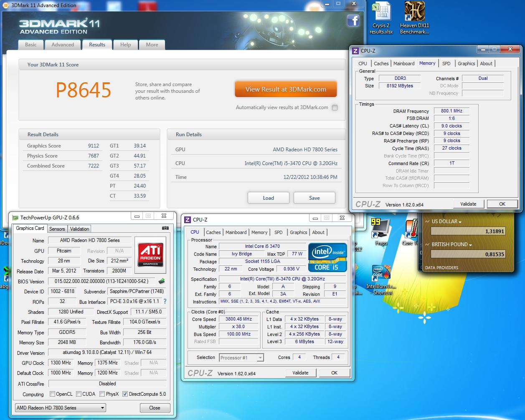This screenshot has width=525, height=420.
Task: Click GPU-Z BIOS save chip icon
Action: tap(162, 281)
